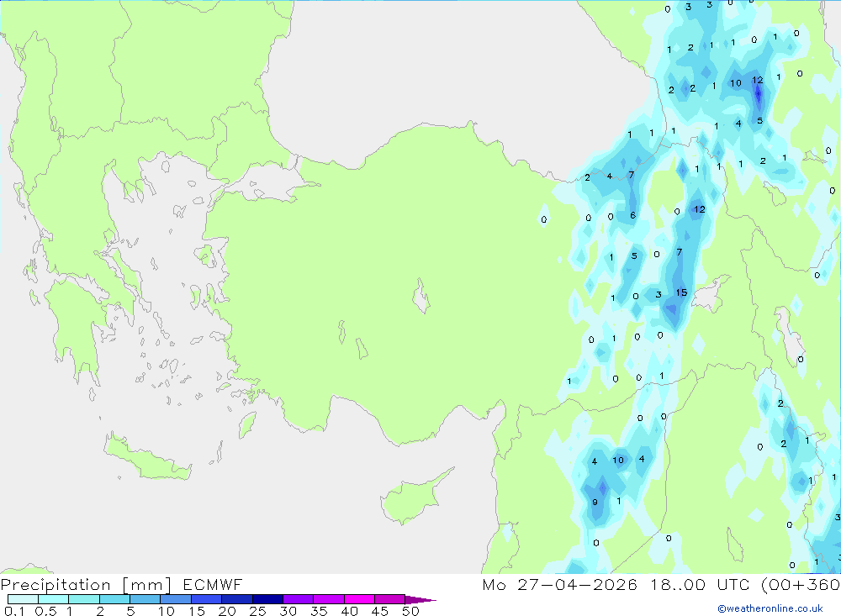Image resolution: width=841 pixels, height=616 pixels.
Task: Click the legend swatch between 45 and 50
Action: [x=390, y=599]
